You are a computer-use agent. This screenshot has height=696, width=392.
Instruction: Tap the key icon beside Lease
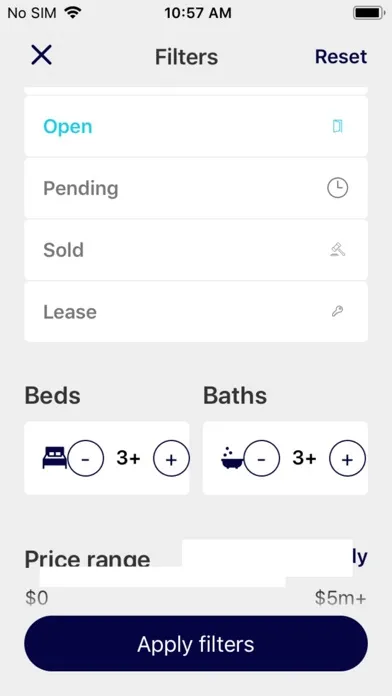pyautogui.click(x=337, y=312)
